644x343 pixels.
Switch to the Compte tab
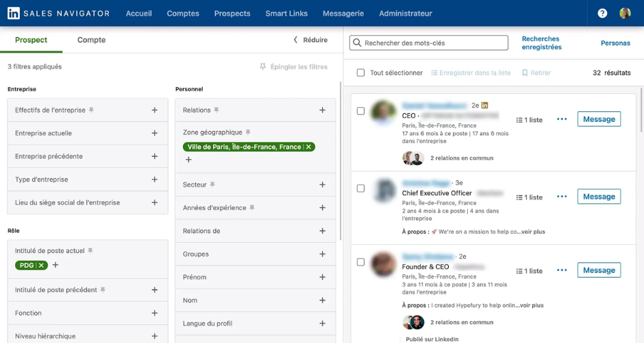tap(91, 40)
